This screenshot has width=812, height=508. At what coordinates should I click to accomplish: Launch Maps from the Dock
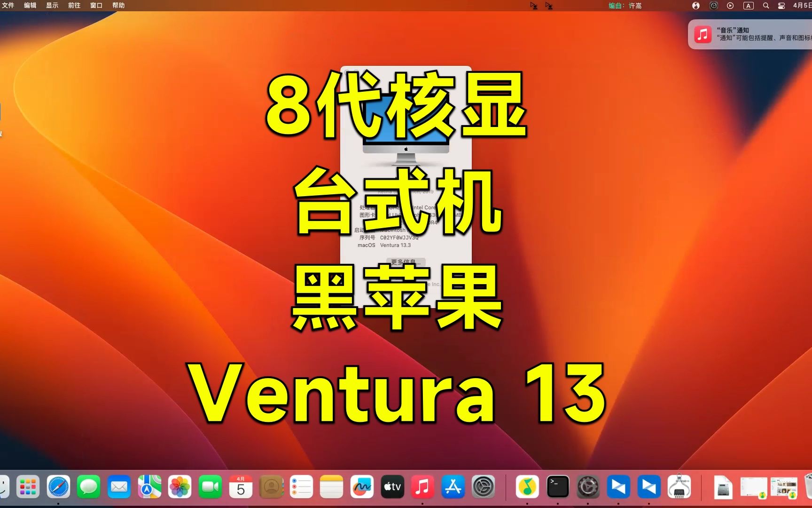(149, 487)
